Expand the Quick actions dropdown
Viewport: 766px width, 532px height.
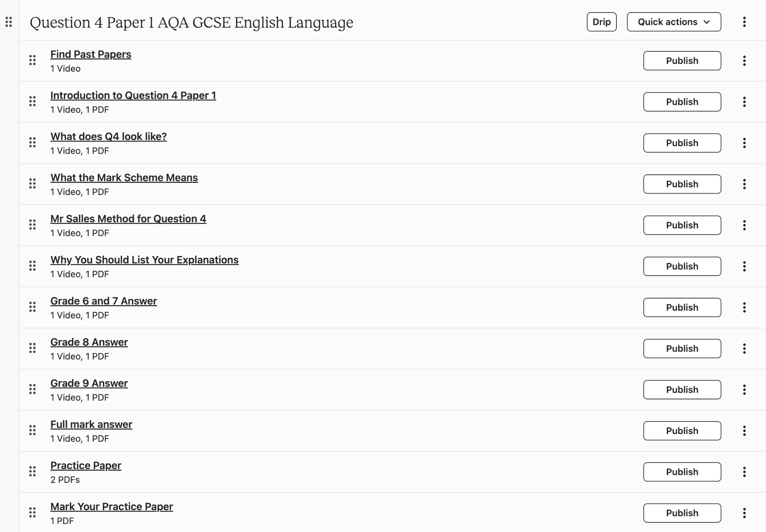pyautogui.click(x=674, y=22)
